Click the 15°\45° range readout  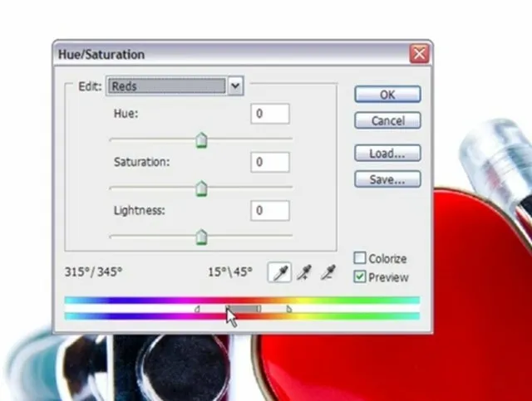pos(230,271)
